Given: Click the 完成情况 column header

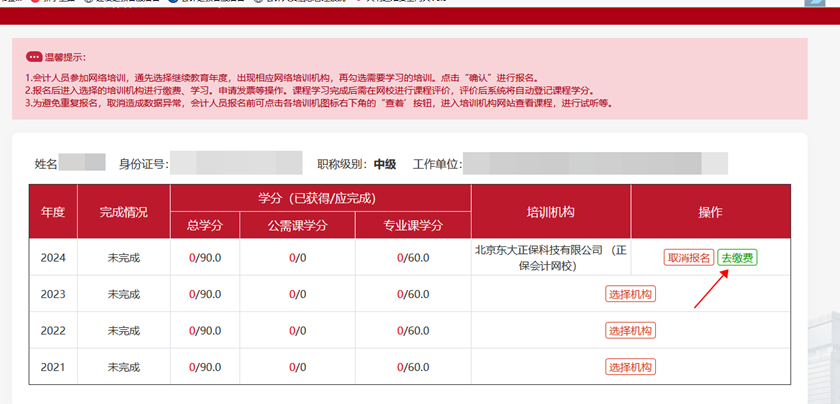Looking at the screenshot, I should (123, 212).
